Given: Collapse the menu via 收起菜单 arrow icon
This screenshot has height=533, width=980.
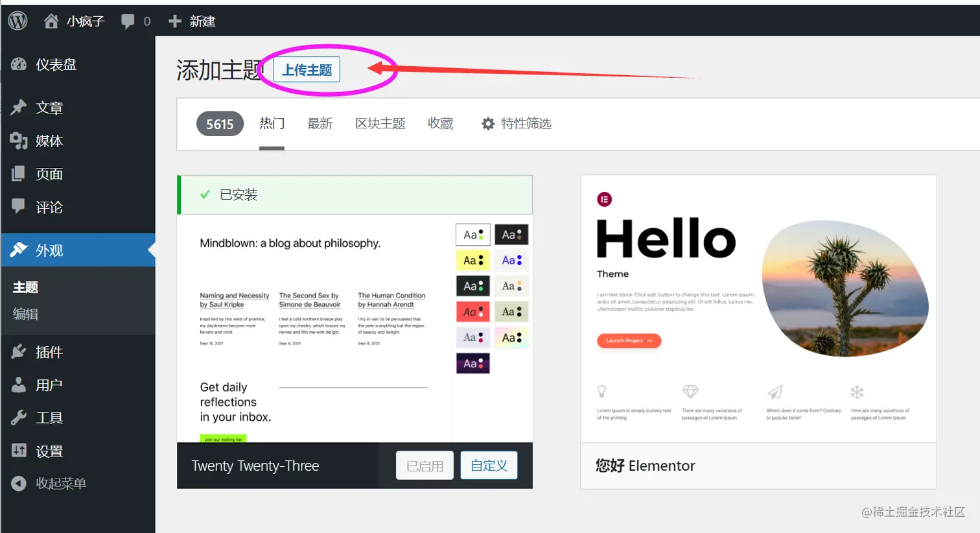Looking at the screenshot, I should pos(19,483).
